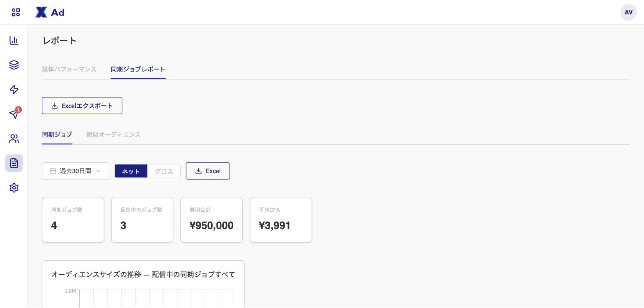Image resolution: width=644 pixels, height=308 pixels.
Task: Open the 過去30日間 date range dropdown
Action: 76,171
